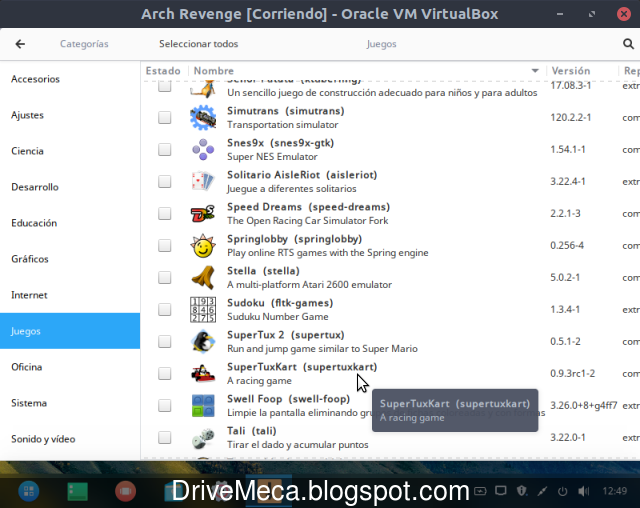This screenshot has width=640, height=508.
Task: Open the search magnifier icon
Action: click(628, 44)
